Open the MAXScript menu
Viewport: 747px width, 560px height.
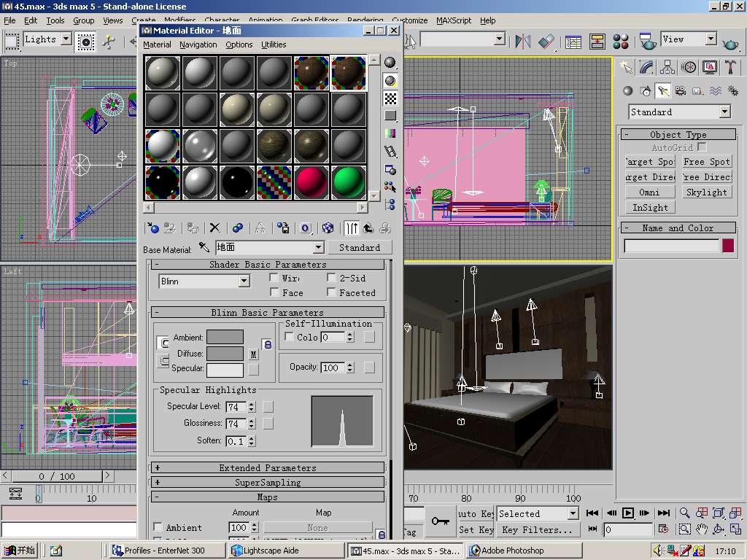[x=454, y=20]
